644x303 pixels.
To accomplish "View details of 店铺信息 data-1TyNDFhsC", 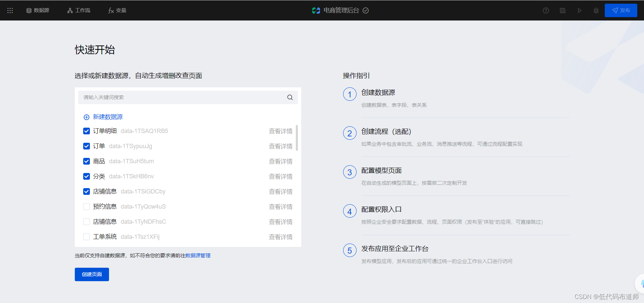I will pyautogui.click(x=280, y=222).
